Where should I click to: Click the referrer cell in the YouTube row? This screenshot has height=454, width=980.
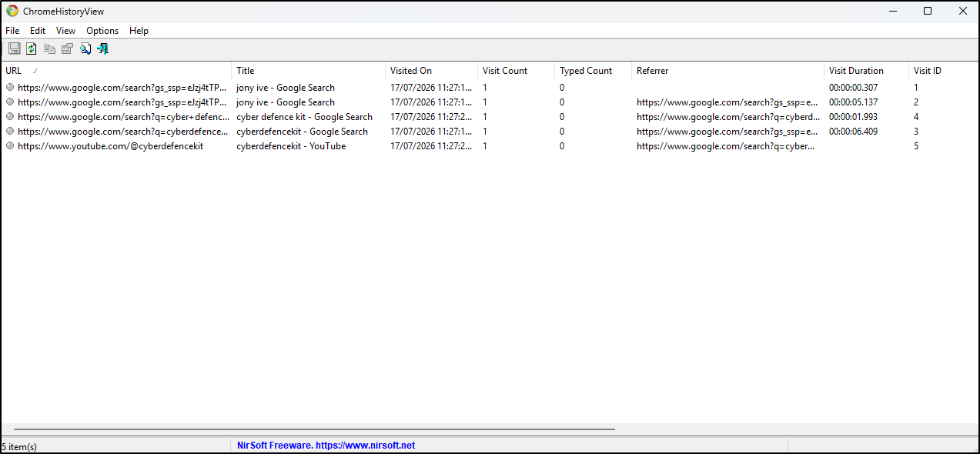click(x=726, y=146)
